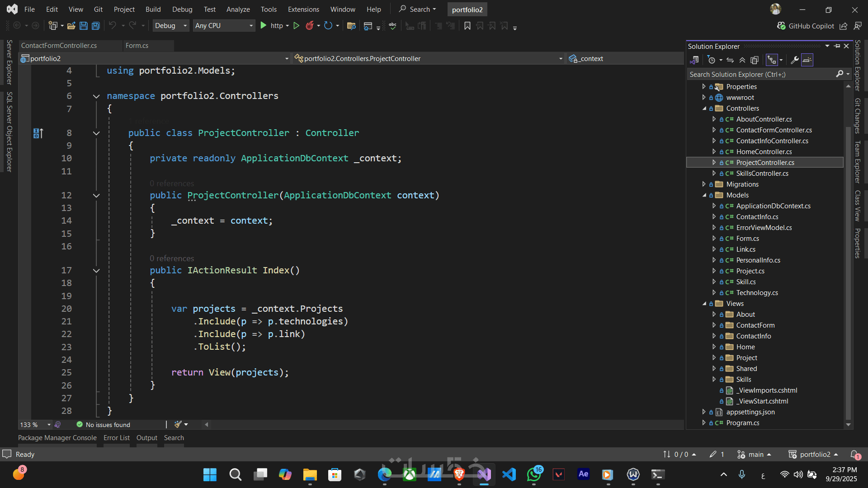
Task: Expand the Migrations folder node
Action: [x=704, y=184]
